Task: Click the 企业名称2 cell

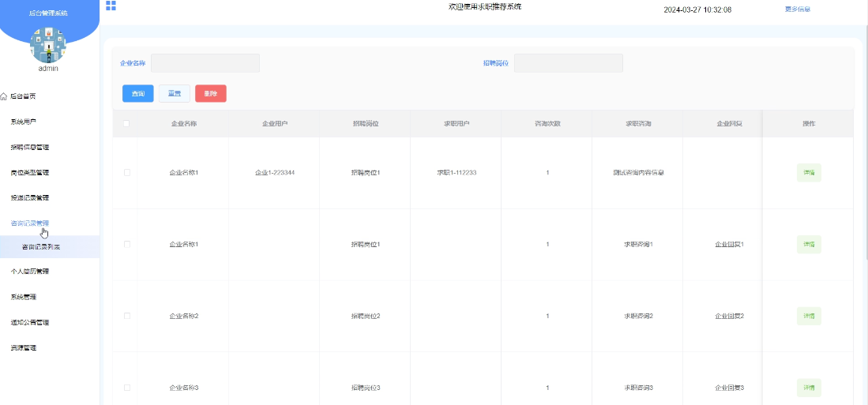Action: pos(184,316)
